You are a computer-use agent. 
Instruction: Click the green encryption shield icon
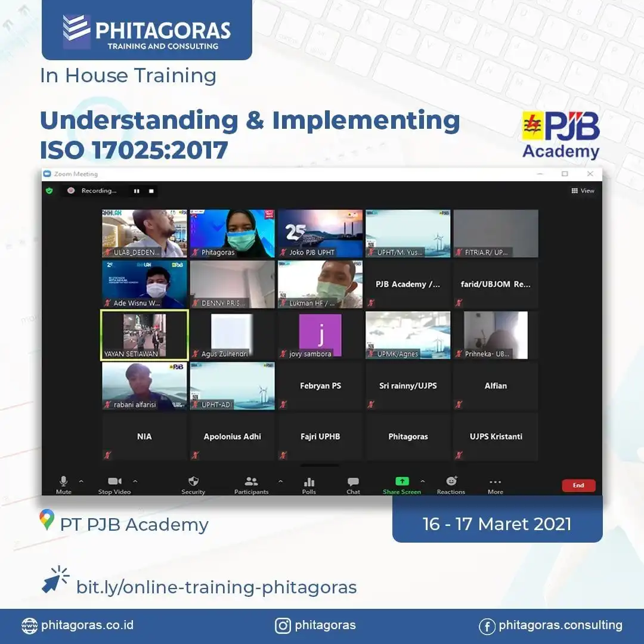(49, 191)
